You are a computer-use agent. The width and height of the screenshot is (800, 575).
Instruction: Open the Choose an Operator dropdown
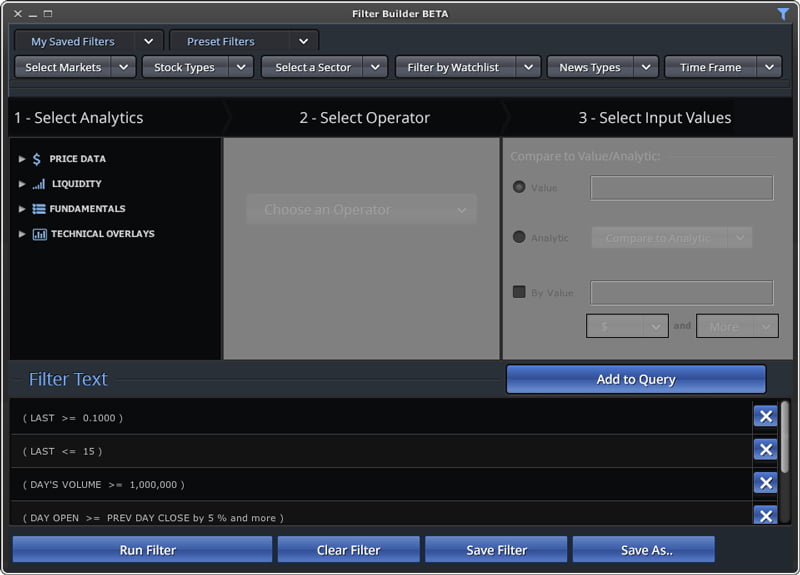tap(361, 210)
